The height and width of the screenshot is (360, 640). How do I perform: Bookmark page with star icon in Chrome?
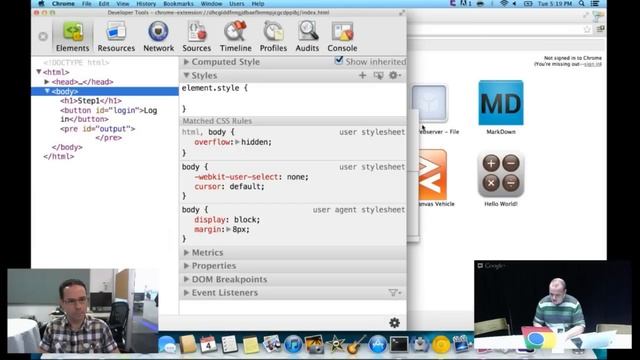pos(587,29)
